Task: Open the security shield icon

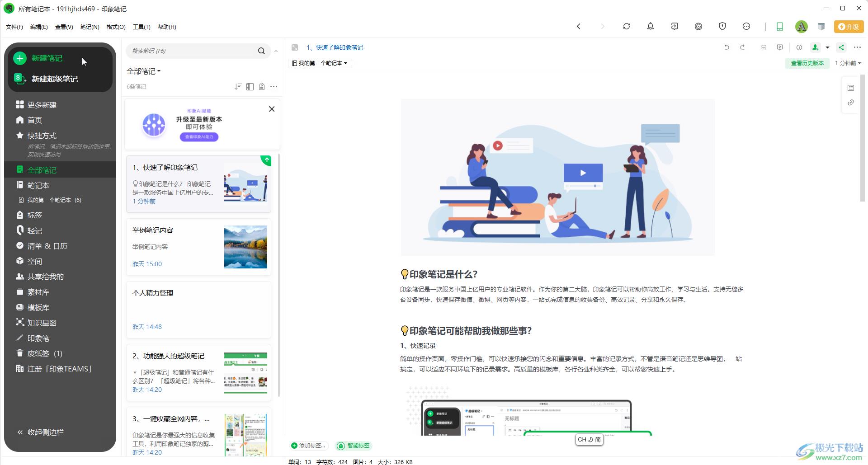Action: click(x=722, y=26)
